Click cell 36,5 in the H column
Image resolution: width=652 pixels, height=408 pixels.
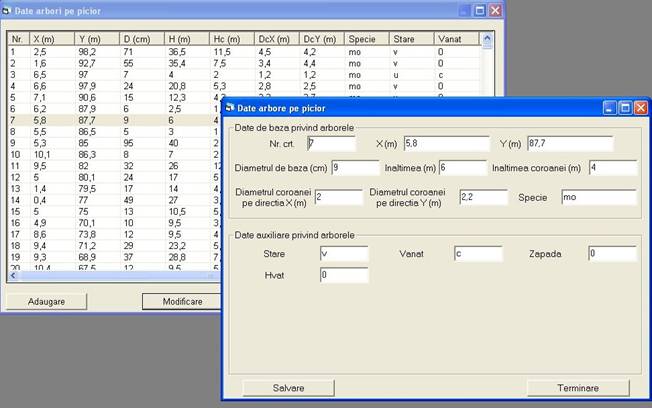(x=177, y=52)
